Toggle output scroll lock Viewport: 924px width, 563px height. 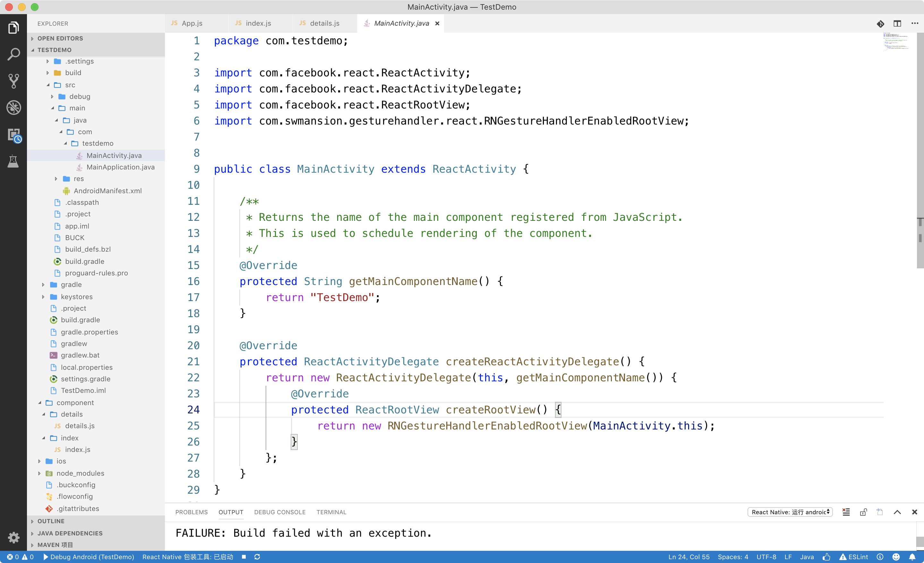(863, 512)
